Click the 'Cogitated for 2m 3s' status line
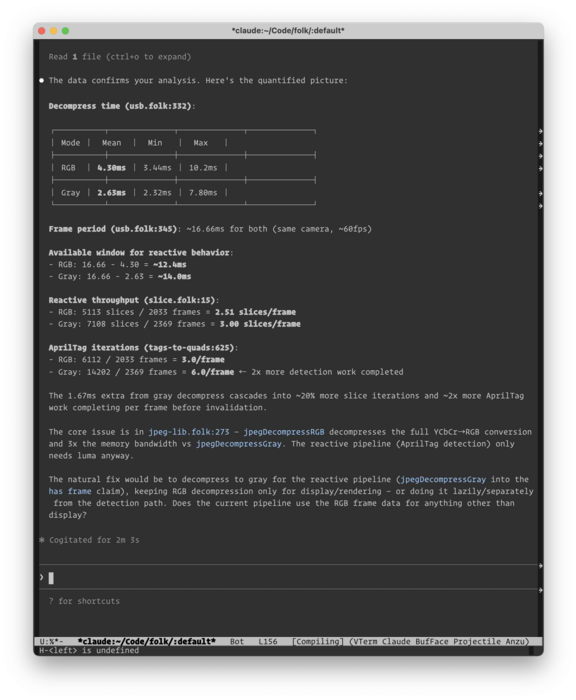The height and width of the screenshot is (700, 576). pos(94,540)
